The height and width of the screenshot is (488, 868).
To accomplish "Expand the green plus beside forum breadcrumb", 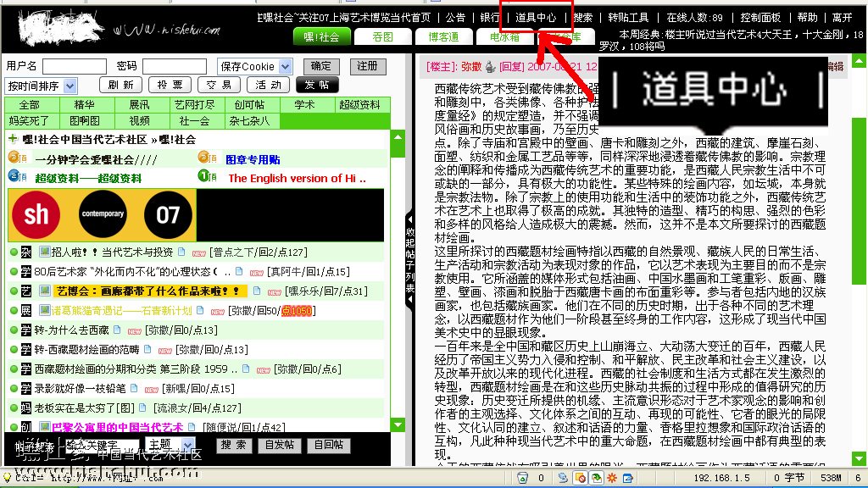I will (12, 139).
